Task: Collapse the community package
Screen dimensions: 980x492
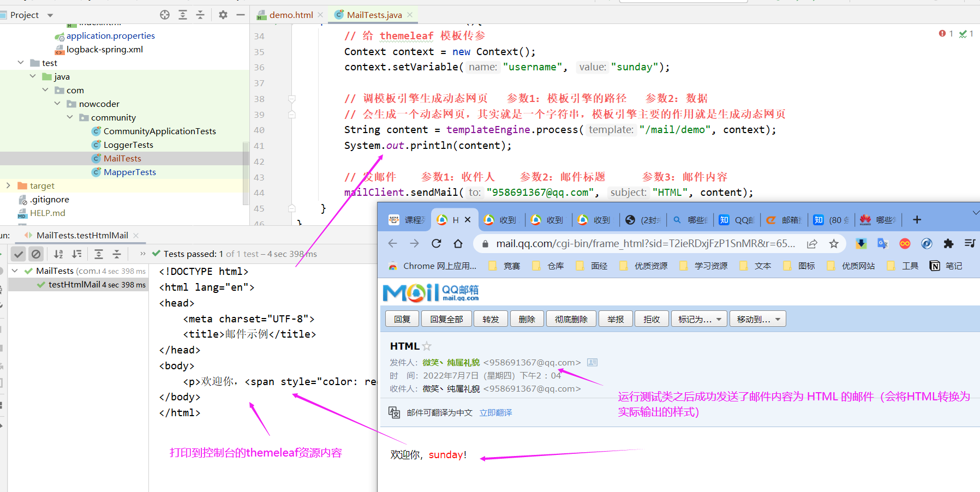Action: [70, 117]
